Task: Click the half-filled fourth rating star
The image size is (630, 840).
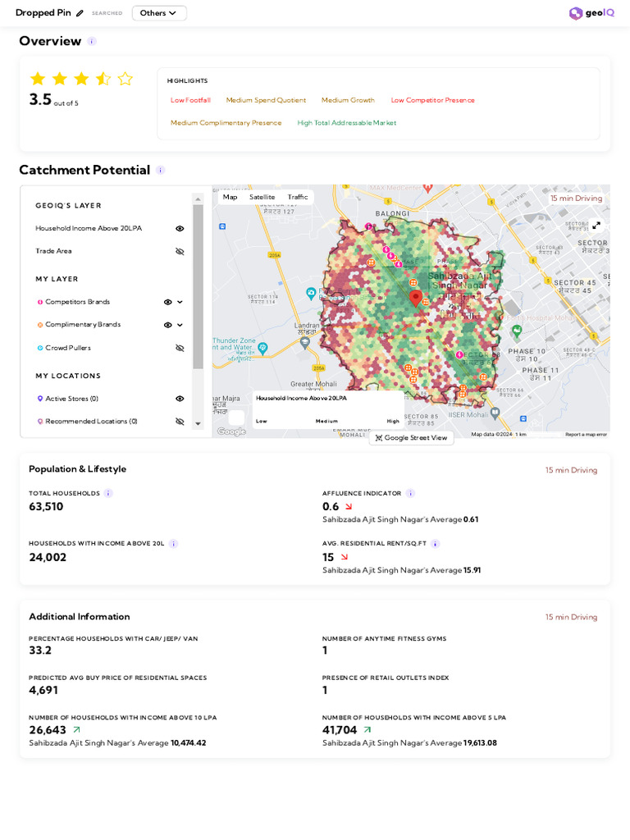Action: tap(103, 79)
